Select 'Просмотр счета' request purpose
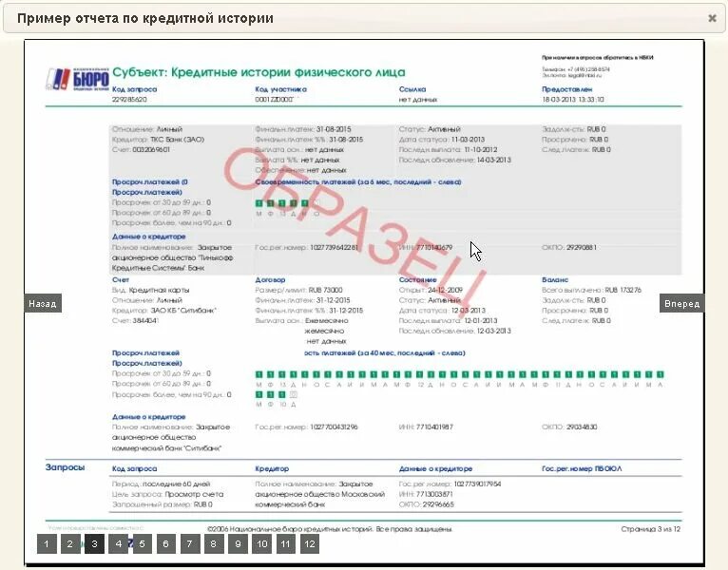This screenshot has height=570, width=728. 194,494
